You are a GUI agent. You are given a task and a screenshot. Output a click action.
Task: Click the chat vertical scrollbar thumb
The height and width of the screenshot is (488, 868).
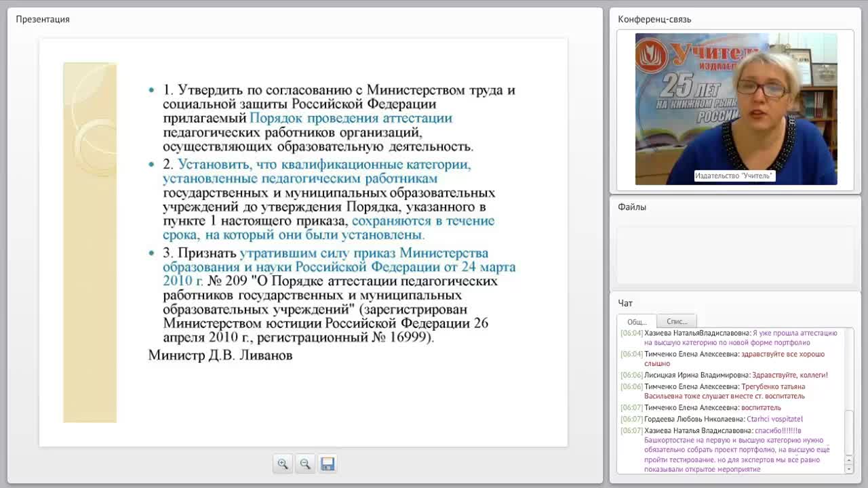coord(849,433)
